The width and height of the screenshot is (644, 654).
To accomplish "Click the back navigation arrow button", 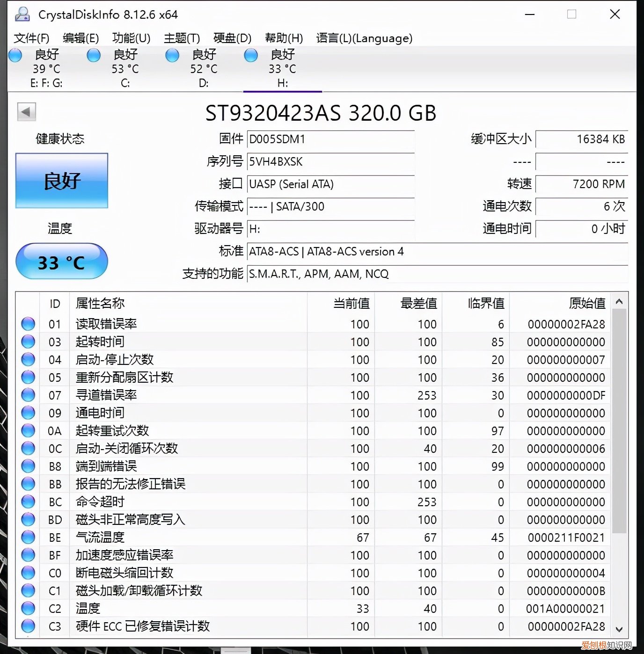I will (x=26, y=112).
